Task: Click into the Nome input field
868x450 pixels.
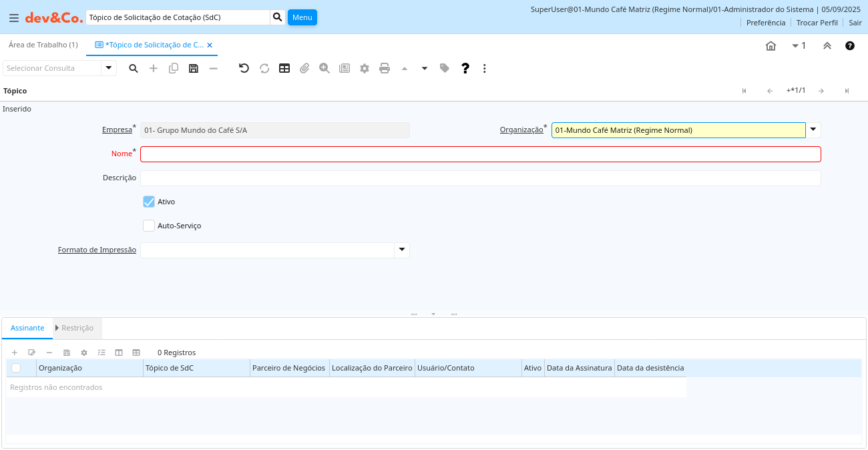Action: click(x=480, y=154)
